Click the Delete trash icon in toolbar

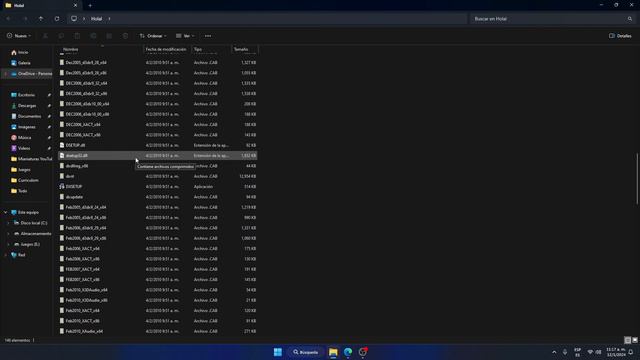click(x=125, y=36)
